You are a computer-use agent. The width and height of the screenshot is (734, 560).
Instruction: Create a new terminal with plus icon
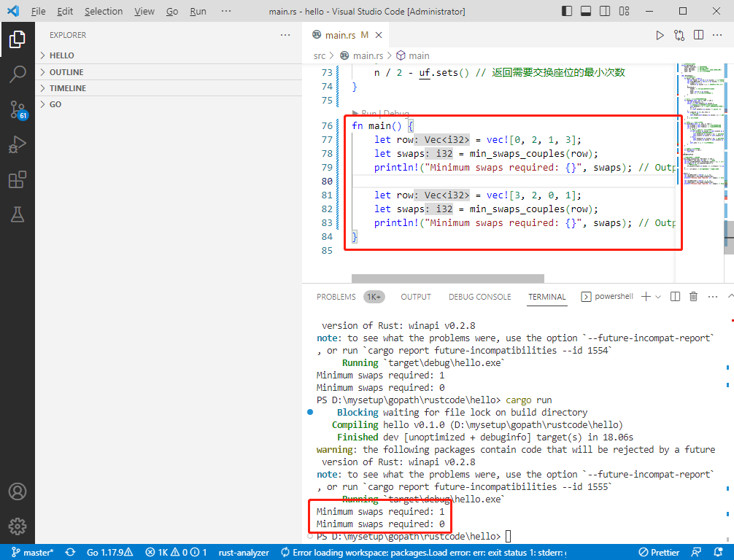(x=646, y=297)
